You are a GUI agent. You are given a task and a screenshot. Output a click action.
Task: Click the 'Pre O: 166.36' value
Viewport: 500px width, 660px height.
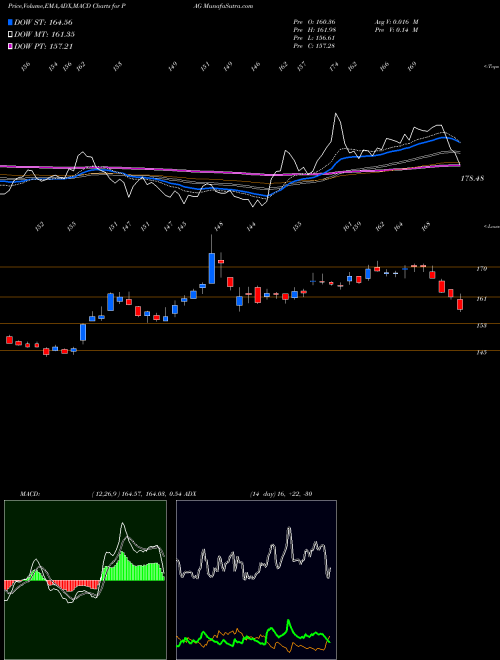pyautogui.click(x=314, y=21)
